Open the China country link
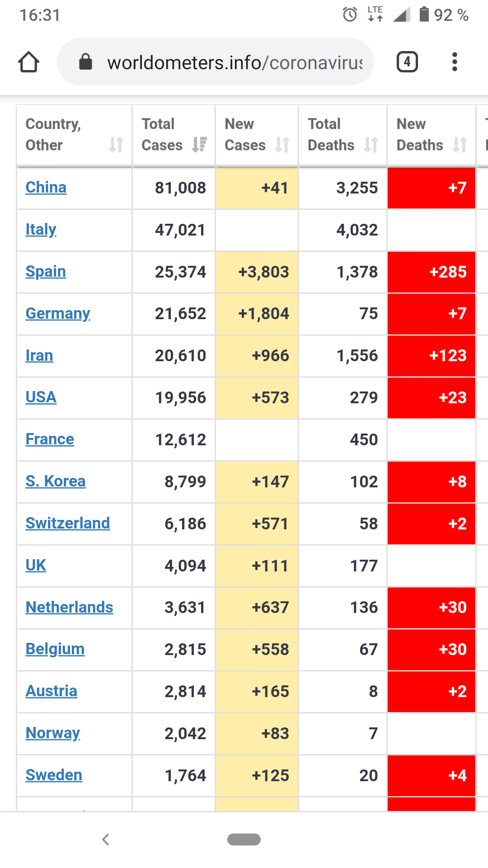Screen dimensions: 488x868 [x=46, y=187]
